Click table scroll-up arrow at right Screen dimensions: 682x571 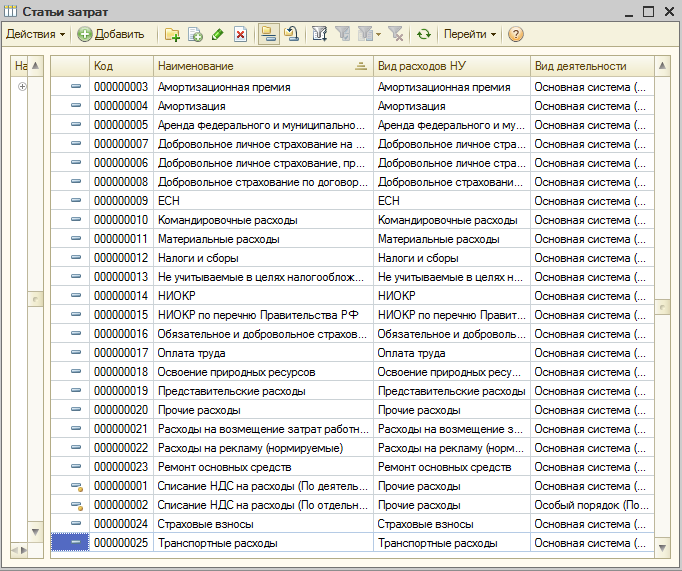(x=662, y=66)
